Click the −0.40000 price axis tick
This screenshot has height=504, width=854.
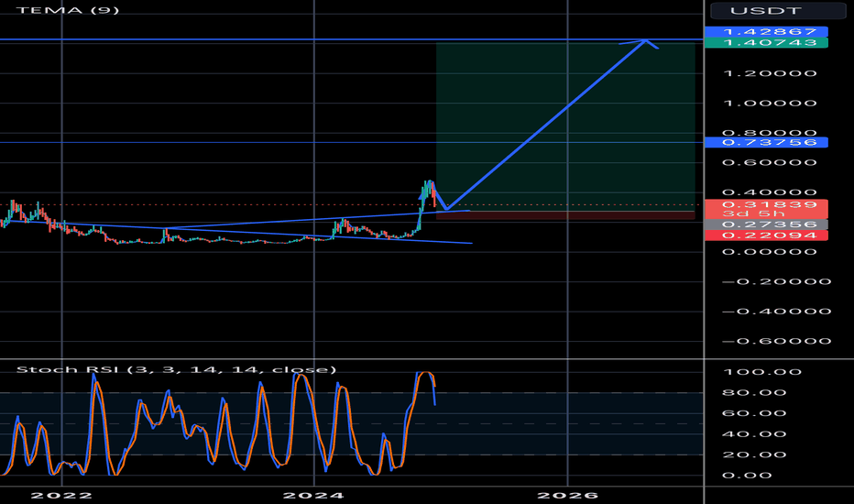coord(777,312)
